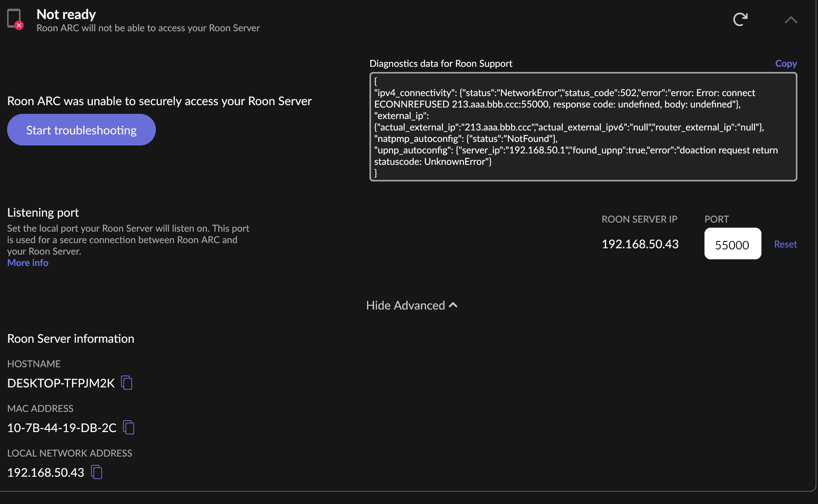The width and height of the screenshot is (818, 504).
Task: Collapse the Not ready panel with the chevron
Action: (x=791, y=20)
